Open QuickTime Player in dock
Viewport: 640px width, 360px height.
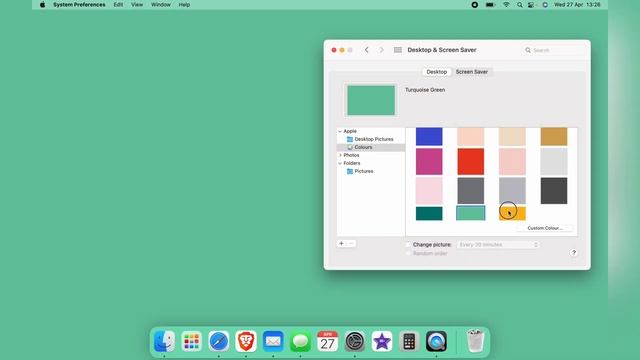(436, 341)
